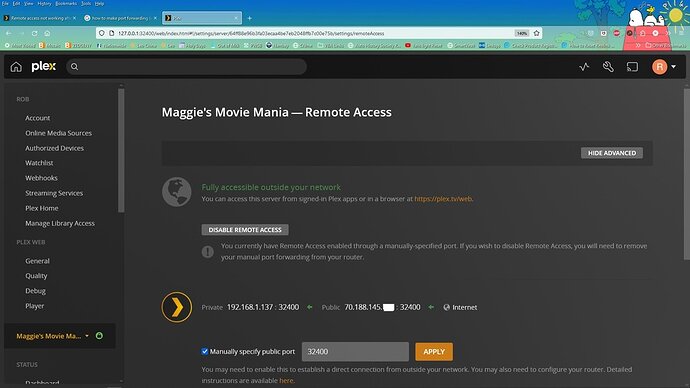Open the Activity pulse icon

pos(584,67)
